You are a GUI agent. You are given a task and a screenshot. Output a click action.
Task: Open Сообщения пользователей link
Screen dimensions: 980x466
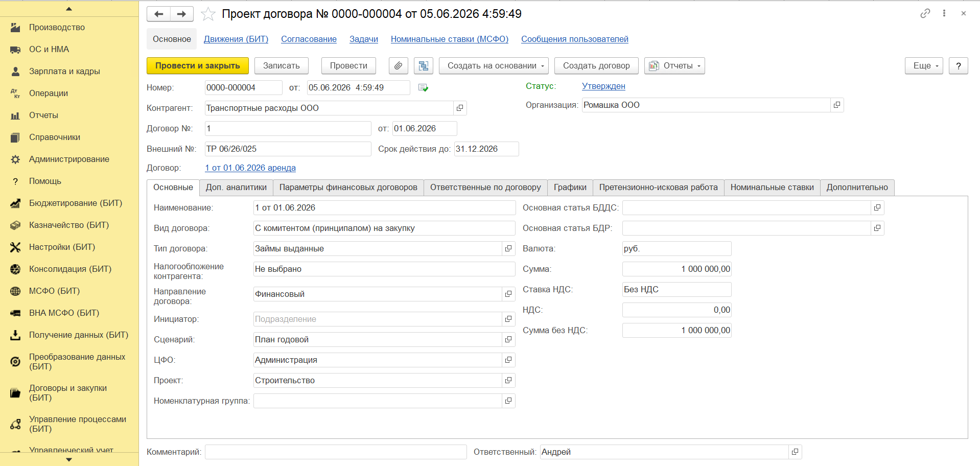tap(575, 39)
